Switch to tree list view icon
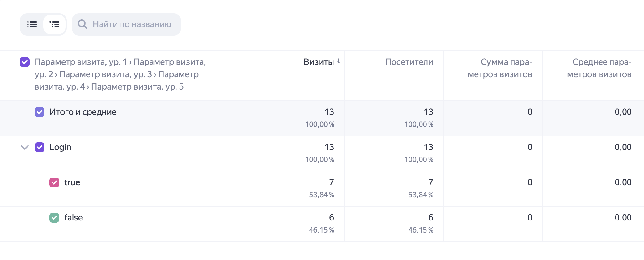Viewport: 644px width, 260px height. 54,24
